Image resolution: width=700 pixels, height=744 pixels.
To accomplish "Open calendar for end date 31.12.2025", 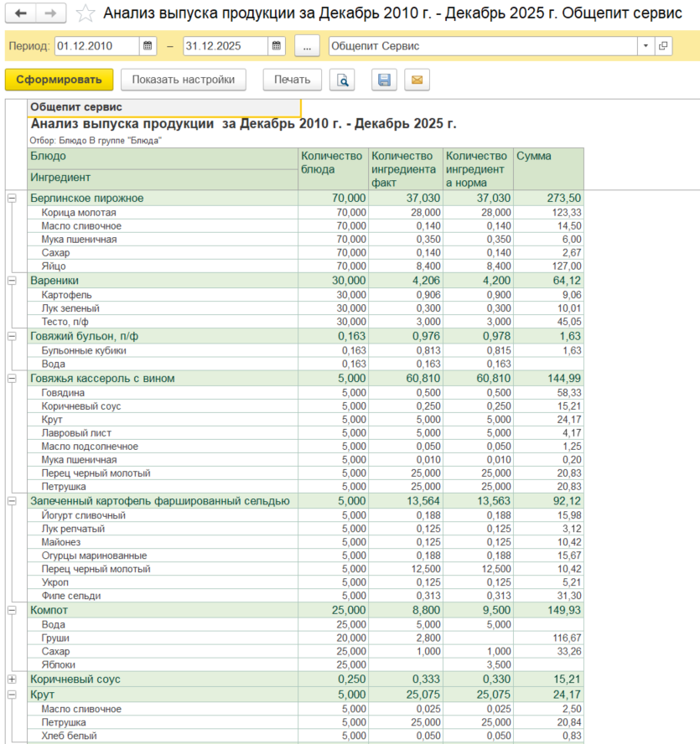I will tap(276, 46).
